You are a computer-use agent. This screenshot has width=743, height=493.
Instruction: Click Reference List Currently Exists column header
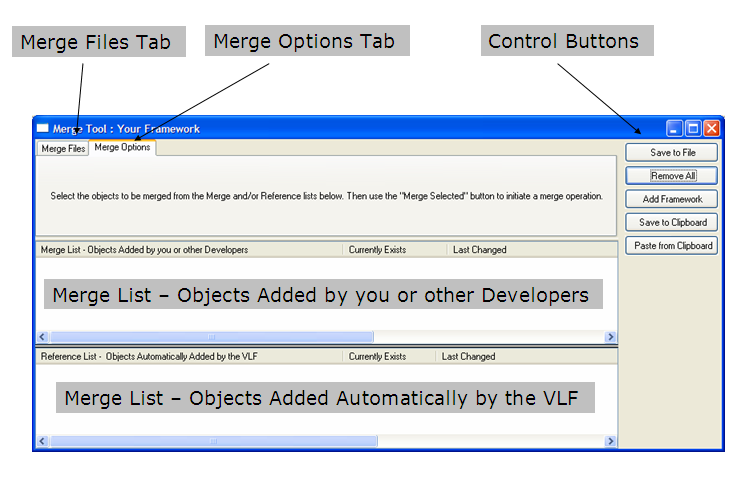(388, 356)
